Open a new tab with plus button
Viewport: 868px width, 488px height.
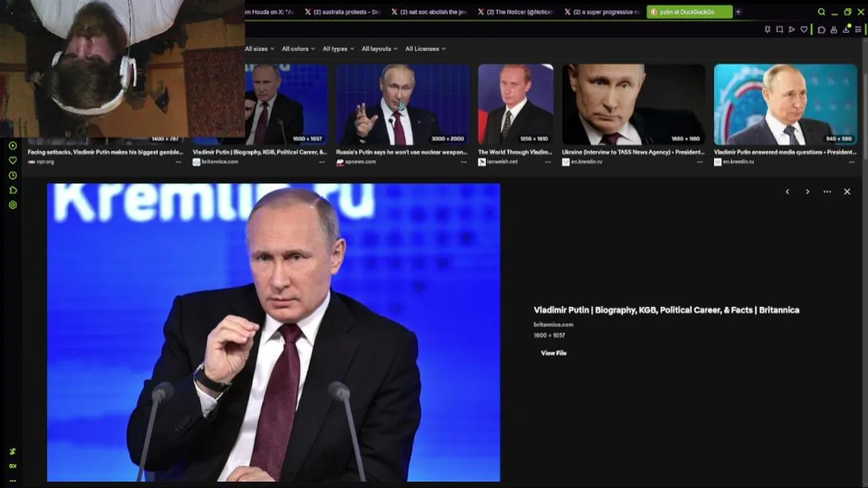(738, 12)
